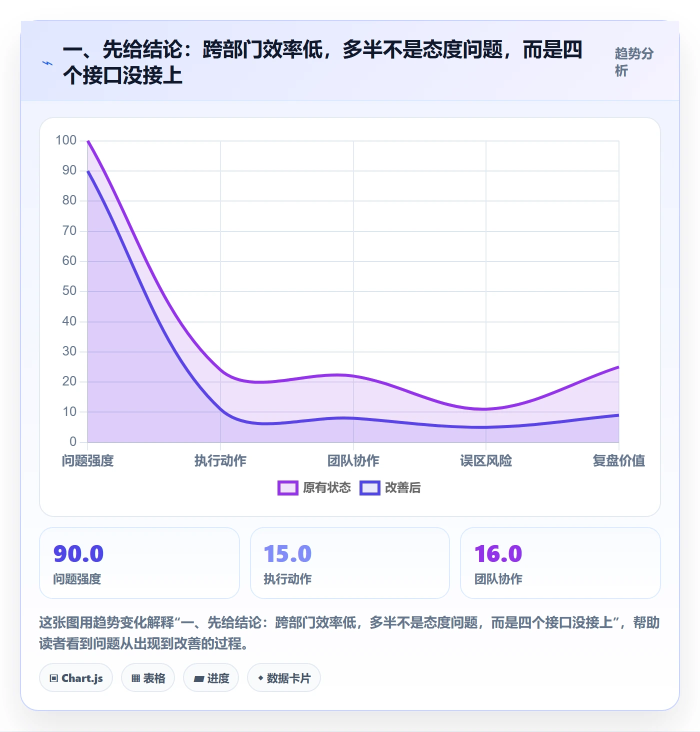Click the y-axis value 50
The width and height of the screenshot is (700, 732).
(x=69, y=291)
